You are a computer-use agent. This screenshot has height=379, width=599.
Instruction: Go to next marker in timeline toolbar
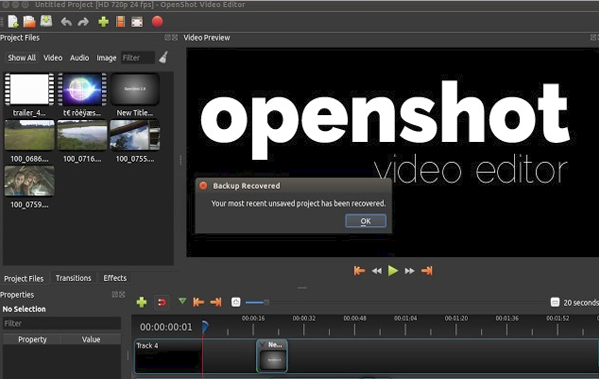pos(216,302)
